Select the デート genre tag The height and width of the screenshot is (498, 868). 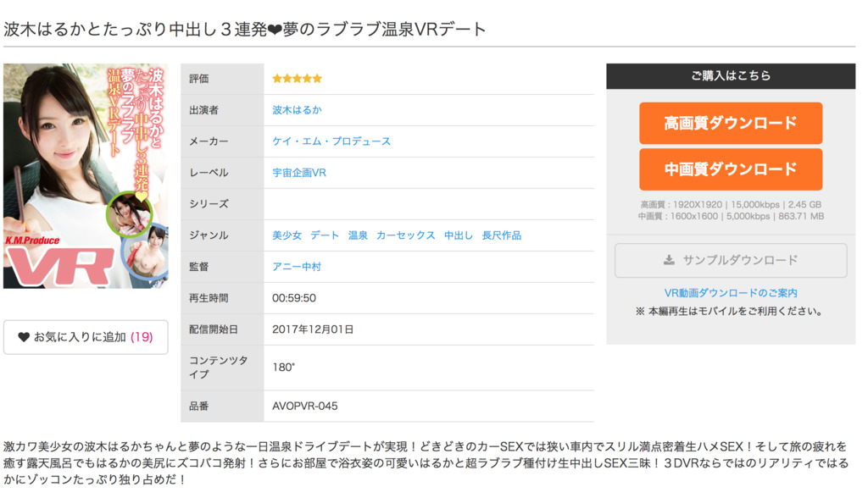[x=325, y=235]
